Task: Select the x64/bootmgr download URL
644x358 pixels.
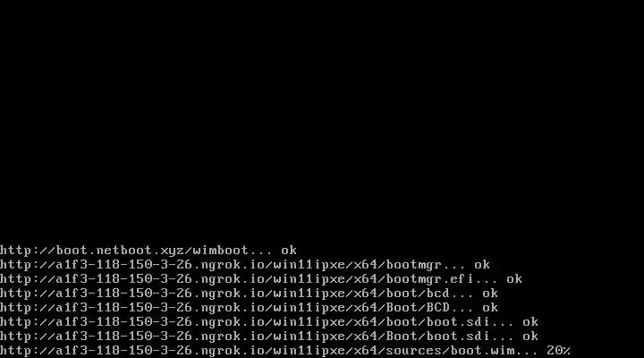Action: (221, 265)
